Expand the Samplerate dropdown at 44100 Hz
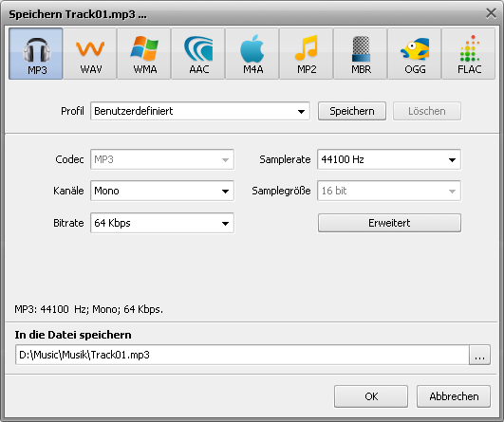Screen dimensions: 504x422 [389, 159]
